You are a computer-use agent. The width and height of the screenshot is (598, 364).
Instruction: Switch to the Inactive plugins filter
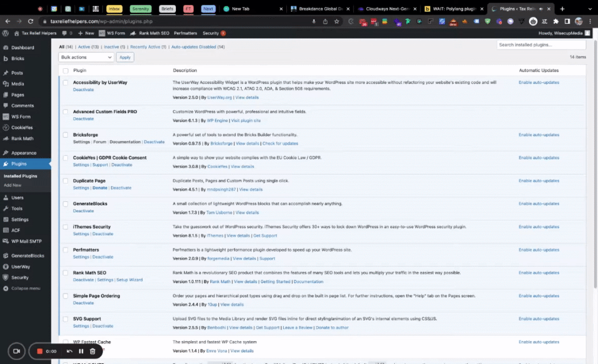110,47
